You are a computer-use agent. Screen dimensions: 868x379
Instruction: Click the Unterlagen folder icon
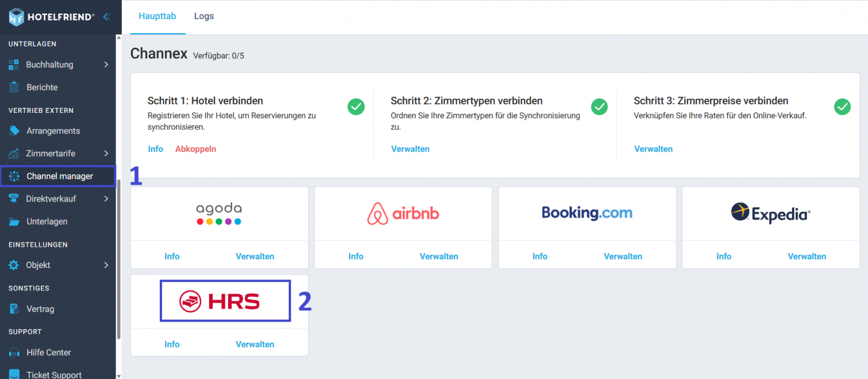(x=14, y=221)
